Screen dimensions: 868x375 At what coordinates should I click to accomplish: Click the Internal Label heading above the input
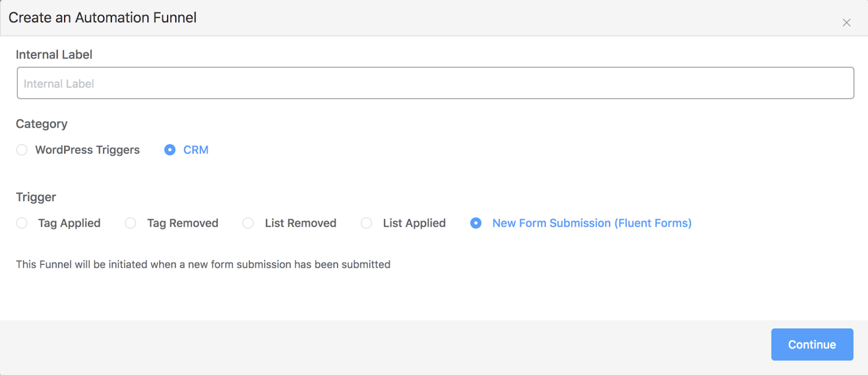point(54,55)
